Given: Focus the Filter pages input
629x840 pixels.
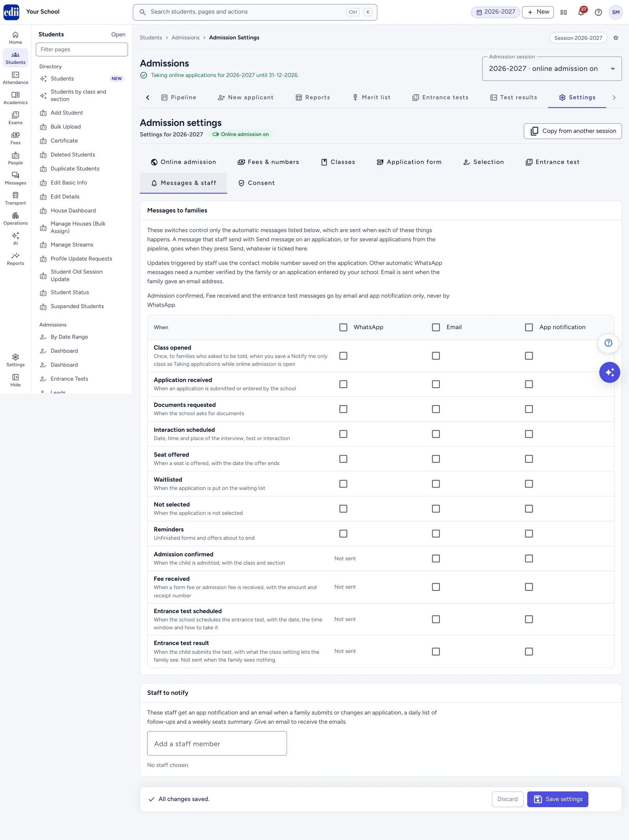Looking at the screenshot, I should (x=82, y=50).
